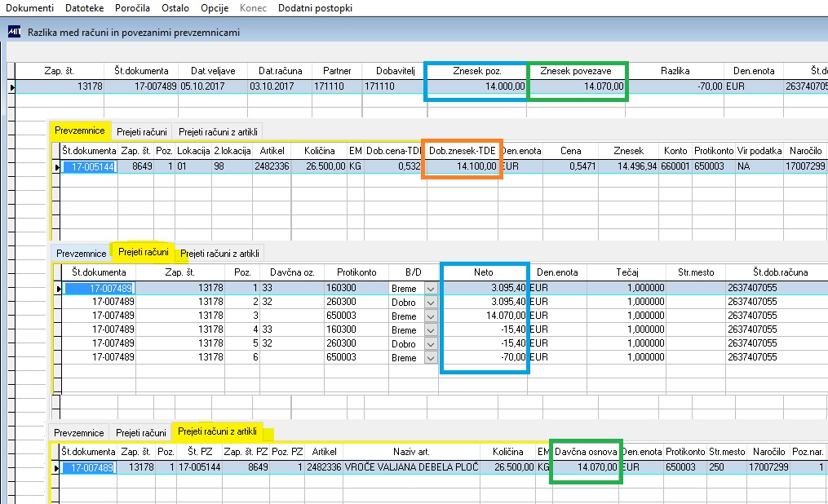Select the highlighted Prevzemnice tab in top panel
Viewport: 828px width, 504px height.
coord(80,130)
